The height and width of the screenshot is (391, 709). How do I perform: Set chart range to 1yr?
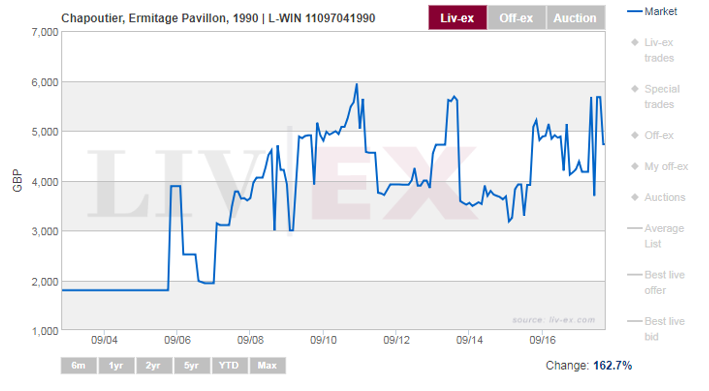pos(116,366)
